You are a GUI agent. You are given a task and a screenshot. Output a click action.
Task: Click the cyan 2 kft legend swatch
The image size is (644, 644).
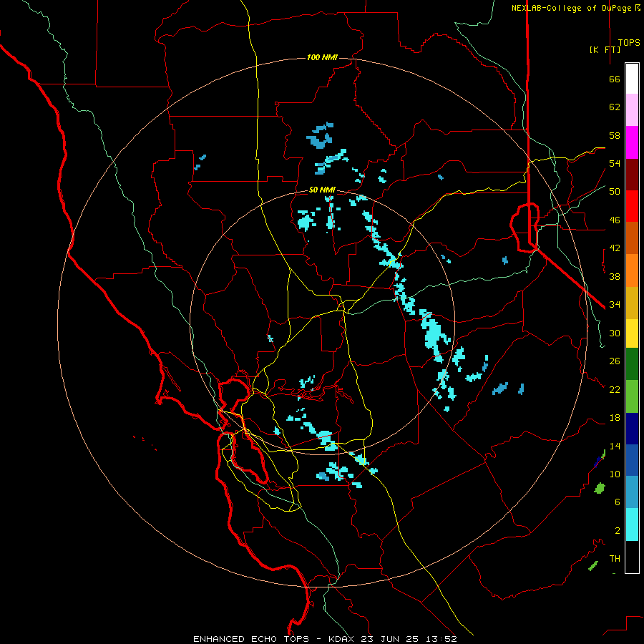pos(632,525)
